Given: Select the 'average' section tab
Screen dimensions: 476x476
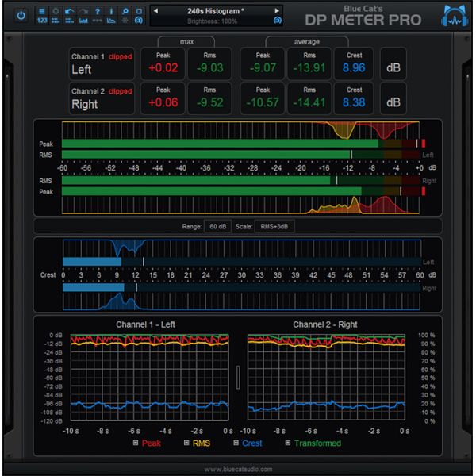Looking at the screenshot, I should click(x=306, y=41).
